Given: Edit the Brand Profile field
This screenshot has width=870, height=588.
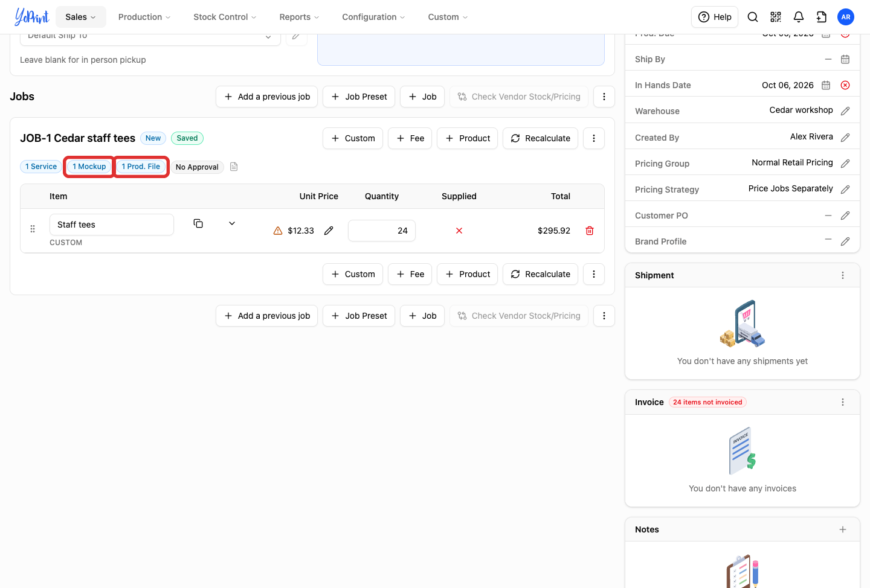Looking at the screenshot, I should coord(845,241).
